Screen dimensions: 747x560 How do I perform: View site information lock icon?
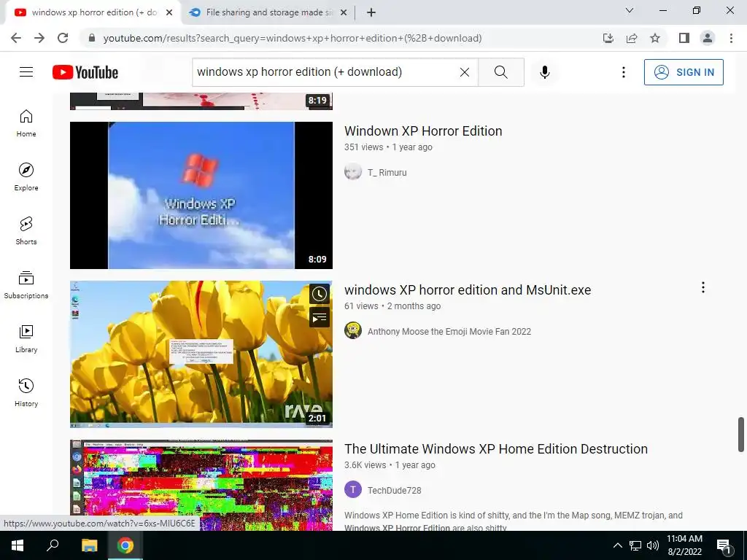pyautogui.click(x=92, y=38)
